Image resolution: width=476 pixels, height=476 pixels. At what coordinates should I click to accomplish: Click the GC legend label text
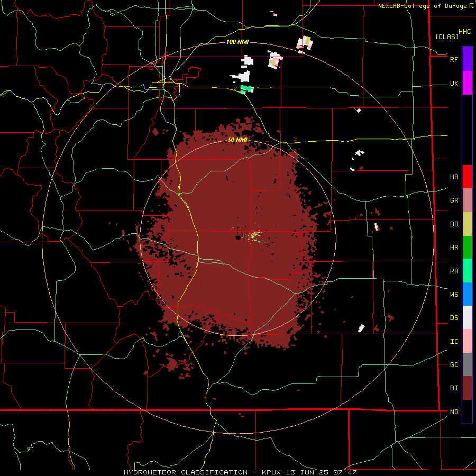(454, 365)
